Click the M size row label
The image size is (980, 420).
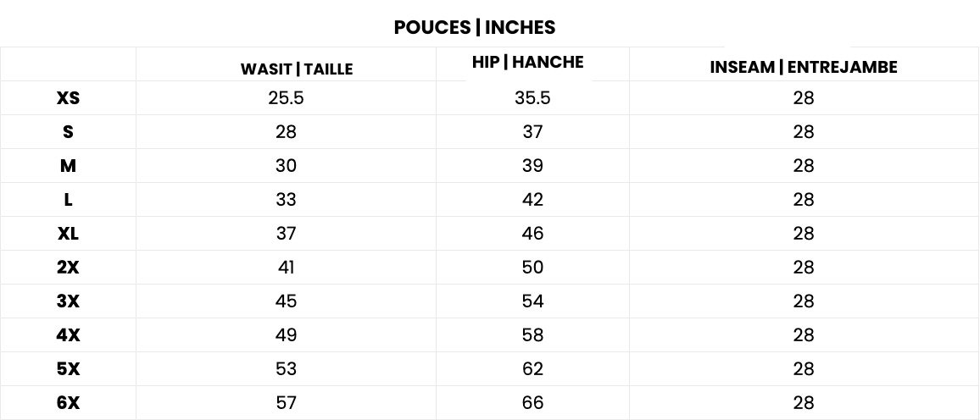68,165
